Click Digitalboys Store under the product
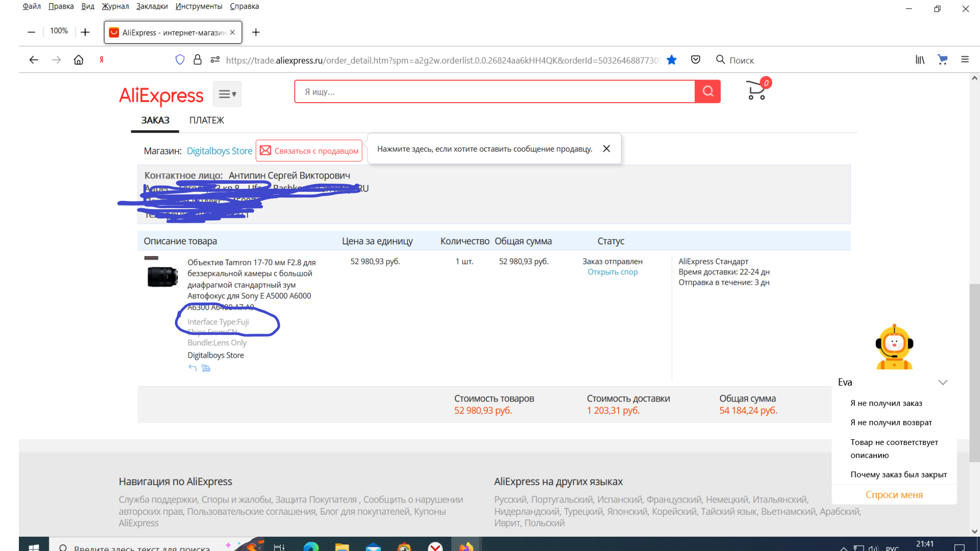Image resolution: width=980 pixels, height=551 pixels. tap(215, 355)
